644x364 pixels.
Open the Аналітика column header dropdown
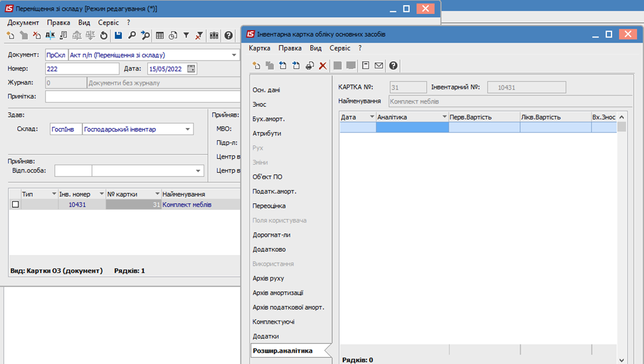[444, 117]
